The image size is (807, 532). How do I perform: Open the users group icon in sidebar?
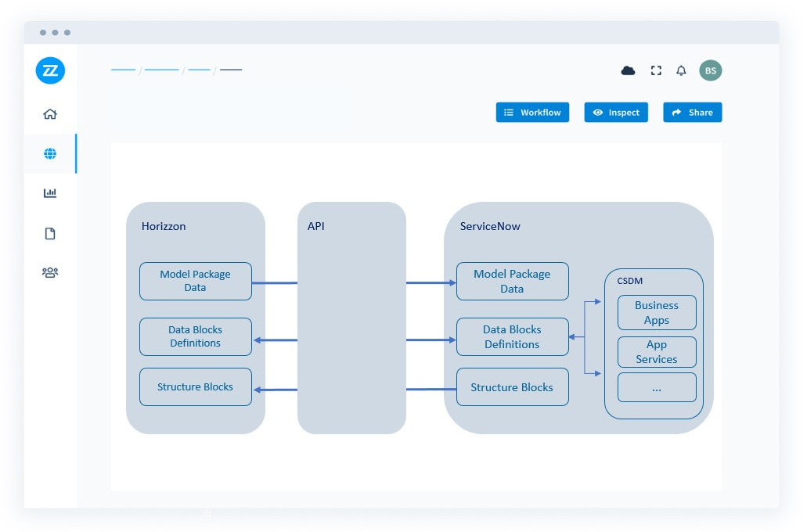[50, 272]
